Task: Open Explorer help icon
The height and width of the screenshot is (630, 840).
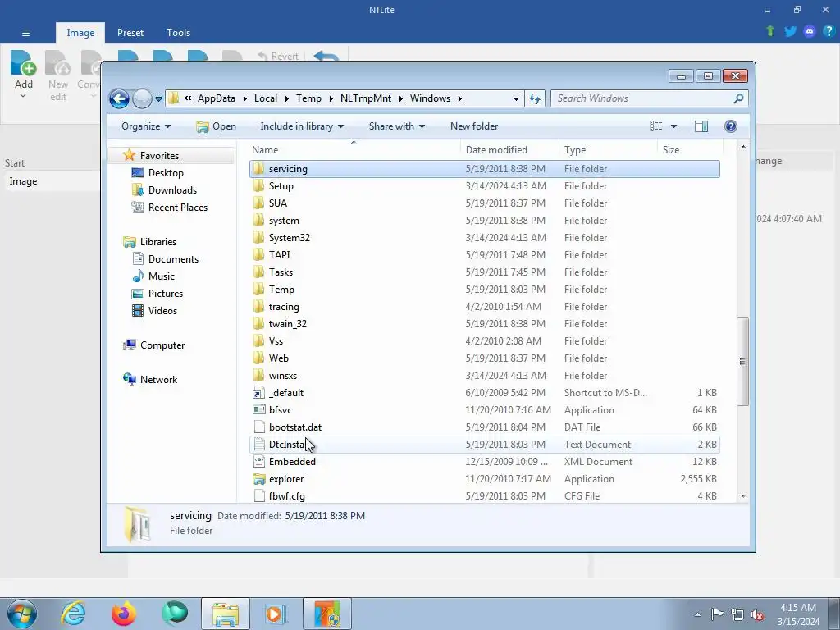Action: tap(731, 126)
